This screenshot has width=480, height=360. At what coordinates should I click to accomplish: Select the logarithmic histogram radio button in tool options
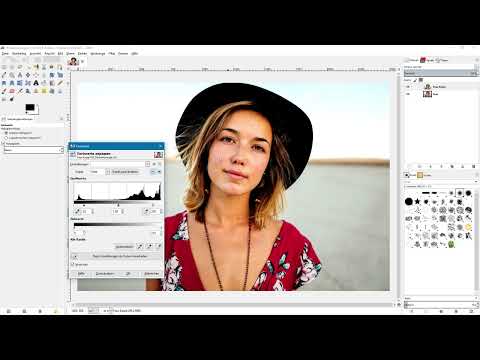pos(6,138)
